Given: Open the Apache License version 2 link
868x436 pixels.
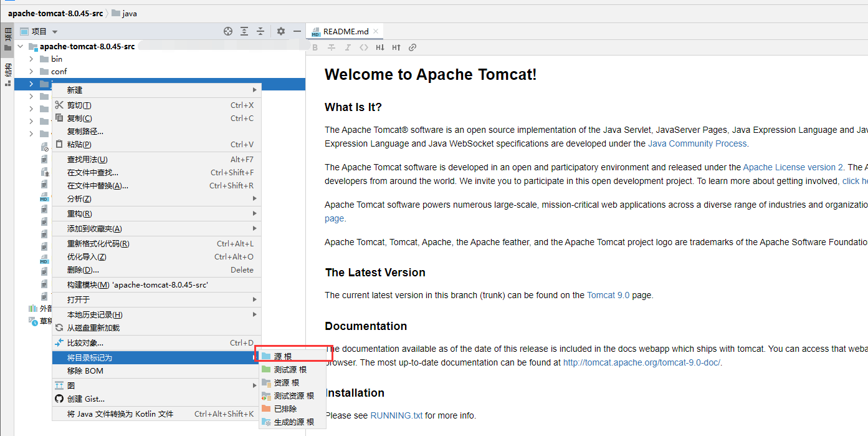Looking at the screenshot, I should point(793,167).
